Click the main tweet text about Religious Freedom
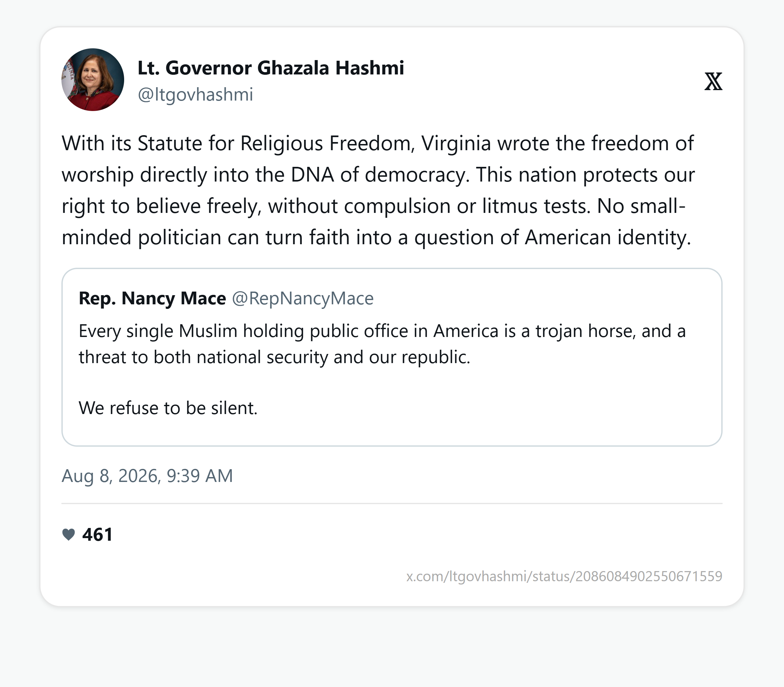 [378, 190]
